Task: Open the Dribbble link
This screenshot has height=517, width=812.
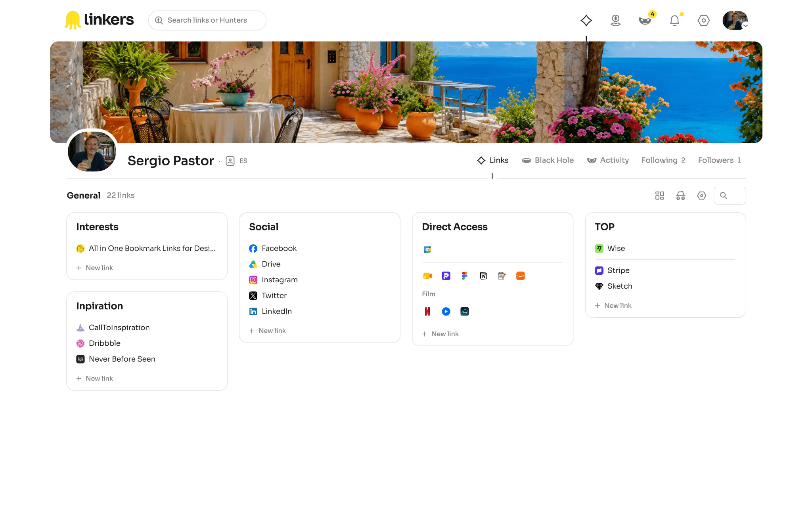Action: 98,343
